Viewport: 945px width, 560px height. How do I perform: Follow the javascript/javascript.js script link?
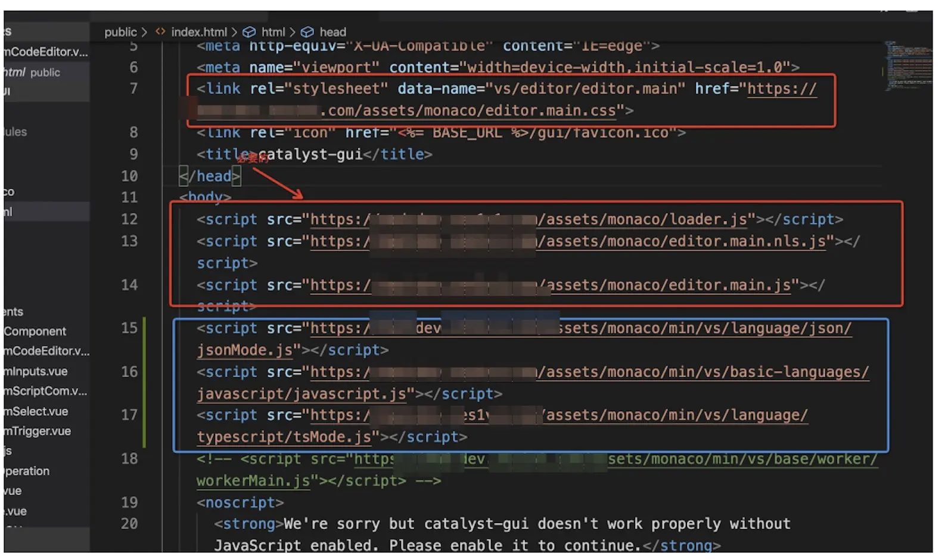pyautogui.click(x=302, y=394)
